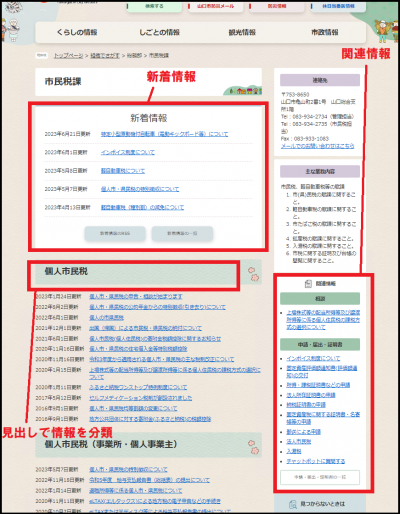Open the 2023年5月7日 link under 事業所 section
The height and width of the screenshot is (514, 400).
pos(128,469)
